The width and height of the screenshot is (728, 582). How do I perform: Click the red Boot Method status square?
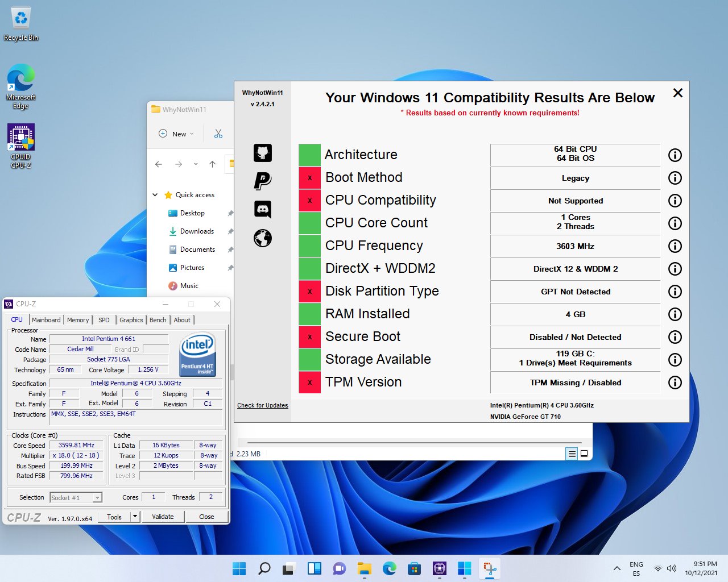click(x=309, y=178)
